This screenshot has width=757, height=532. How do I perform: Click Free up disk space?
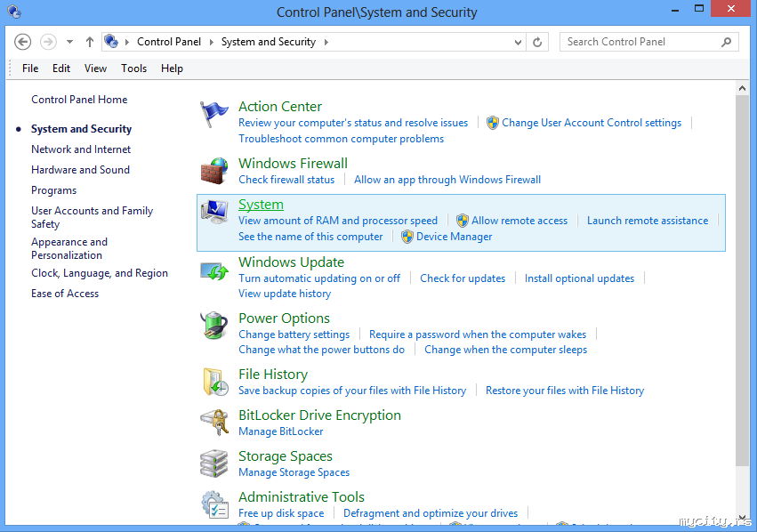click(281, 513)
